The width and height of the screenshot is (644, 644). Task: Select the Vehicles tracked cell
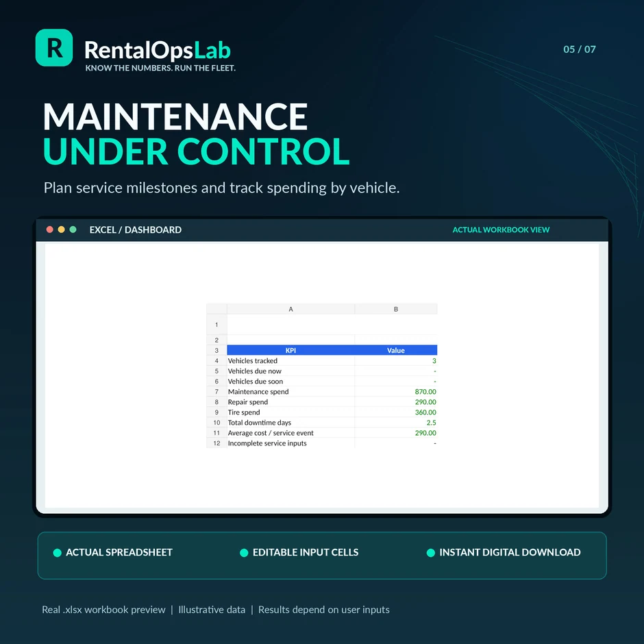click(x=290, y=360)
